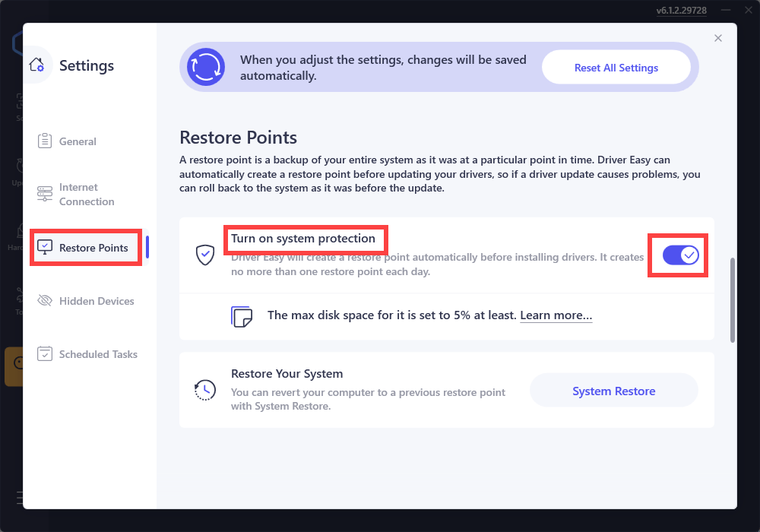Click the Turn on system protection label
The height and width of the screenshot is (532, 760).
(303, 239)
